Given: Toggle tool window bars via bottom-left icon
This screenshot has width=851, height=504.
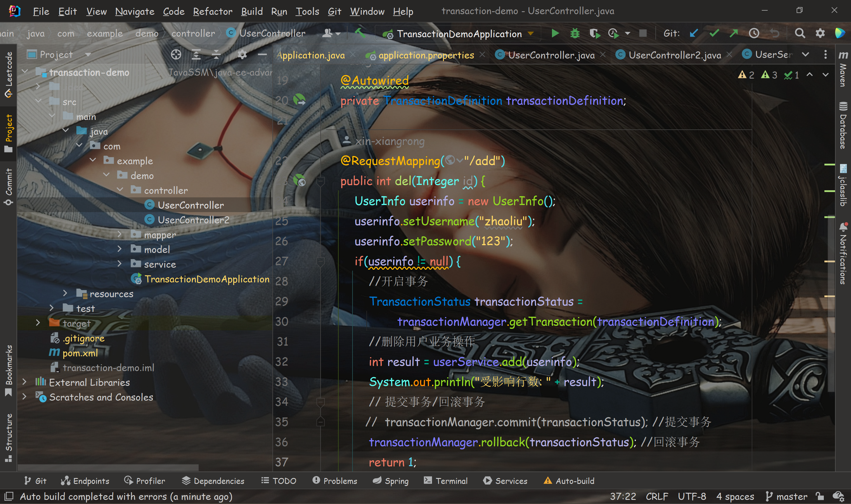Looking at the screenshot, I should [x=9, y=497].
